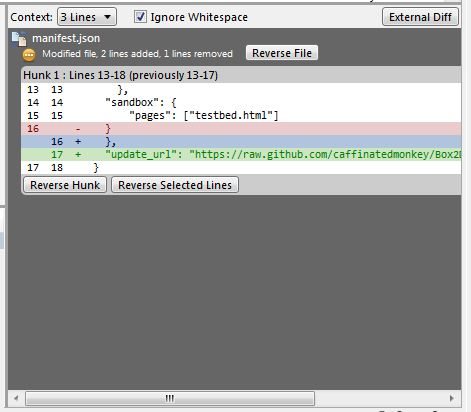Click the Reverse Hunk button

[x=65, y=185]
